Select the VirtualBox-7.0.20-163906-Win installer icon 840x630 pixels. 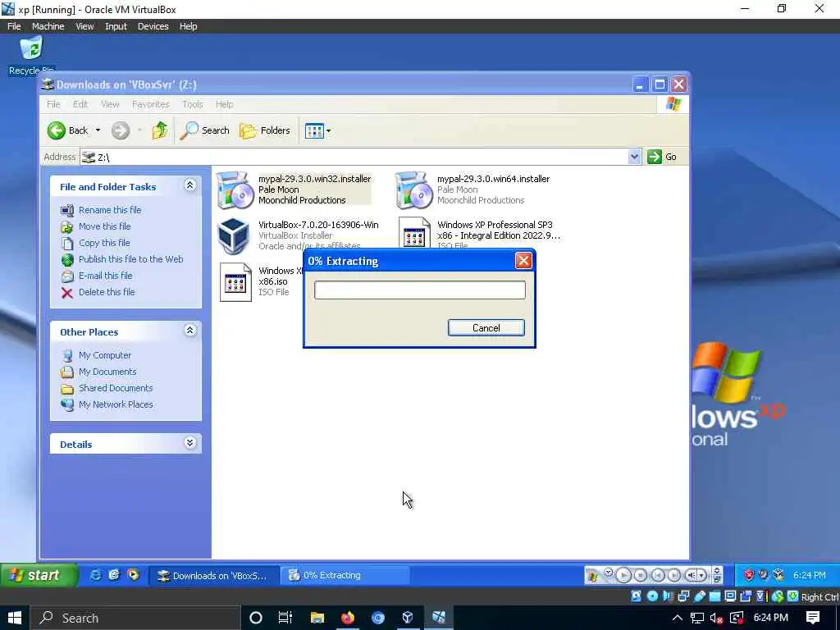click(234, 235)
